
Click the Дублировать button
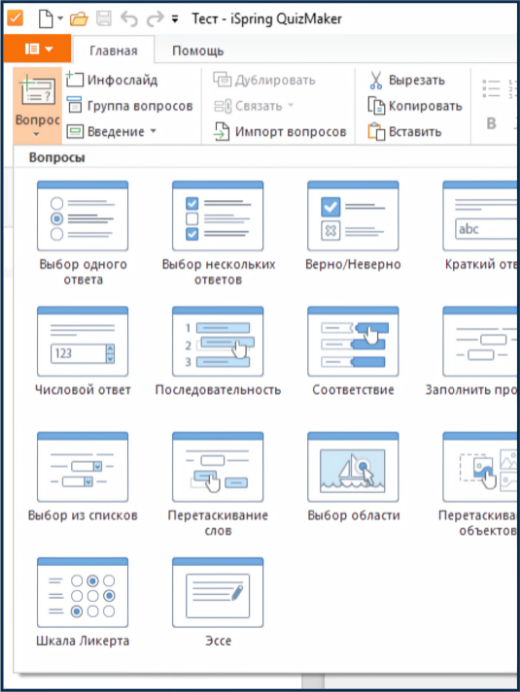click(264, 80)
